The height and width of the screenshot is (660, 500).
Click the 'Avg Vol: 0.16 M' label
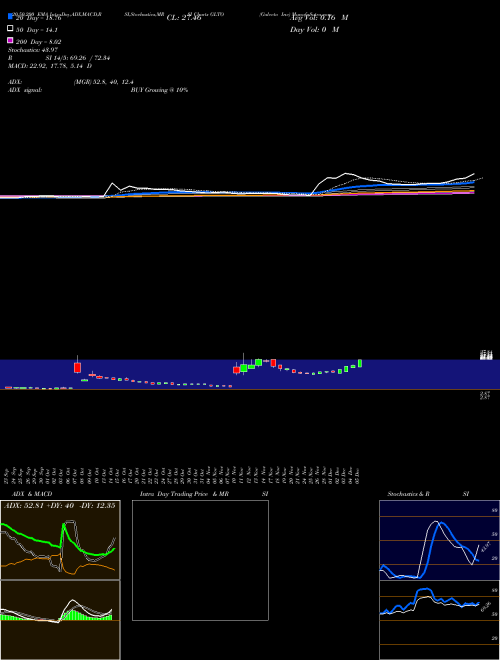319,18
